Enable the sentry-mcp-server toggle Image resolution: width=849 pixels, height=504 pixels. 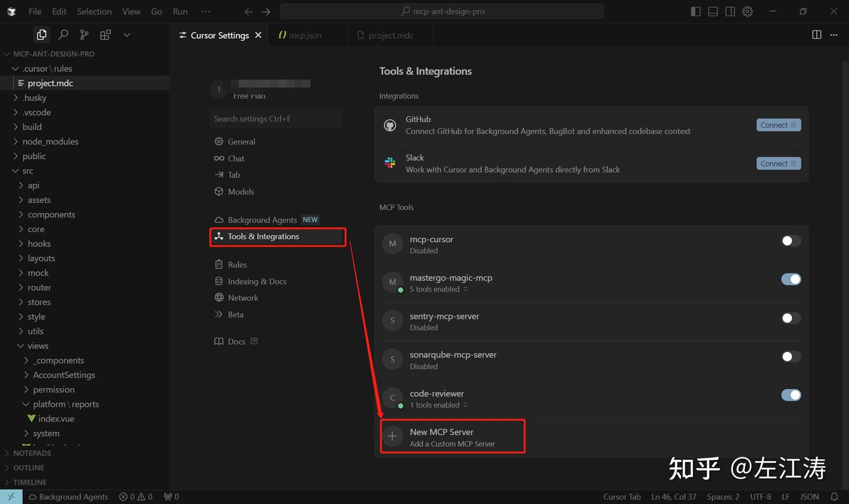(791, 318)
